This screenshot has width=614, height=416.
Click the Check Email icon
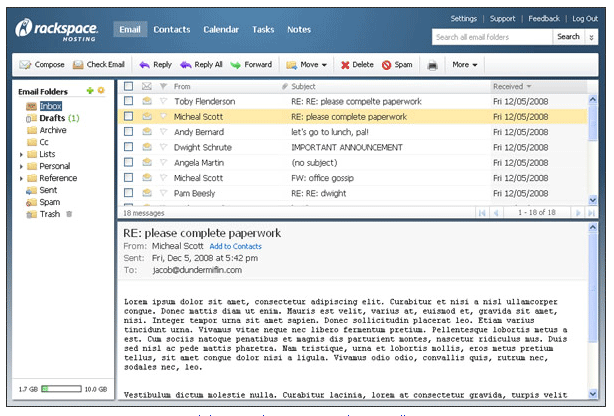(x=78, y=65)
